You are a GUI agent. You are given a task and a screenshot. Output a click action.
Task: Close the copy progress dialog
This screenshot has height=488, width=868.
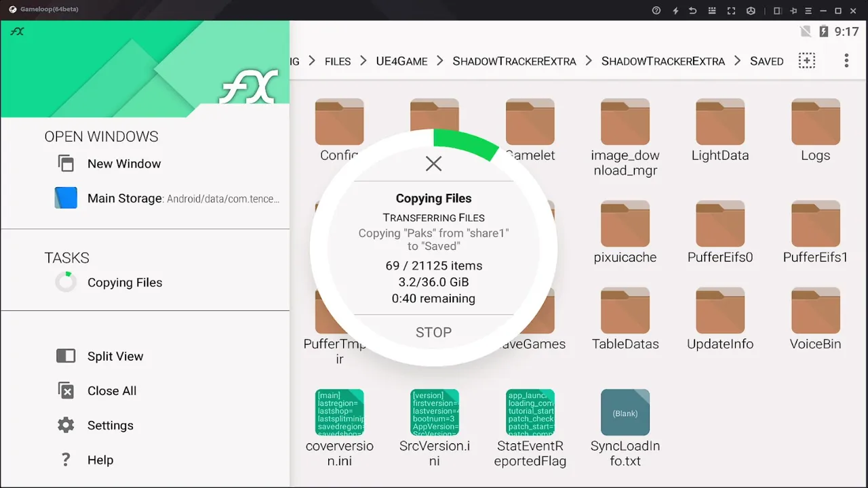433,163
